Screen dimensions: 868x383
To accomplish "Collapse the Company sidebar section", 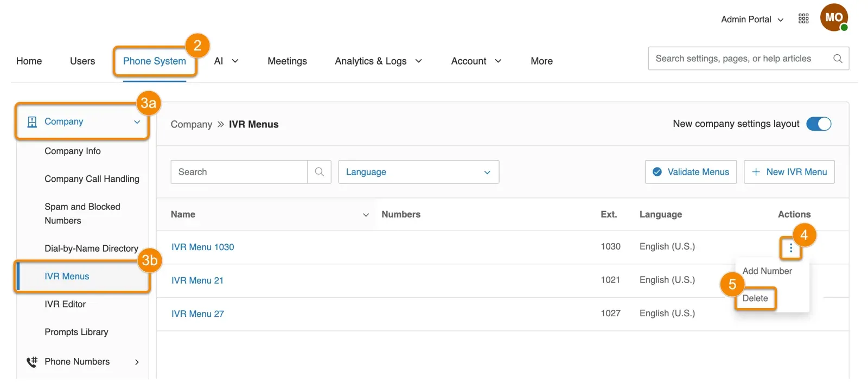I will point(137,122).
